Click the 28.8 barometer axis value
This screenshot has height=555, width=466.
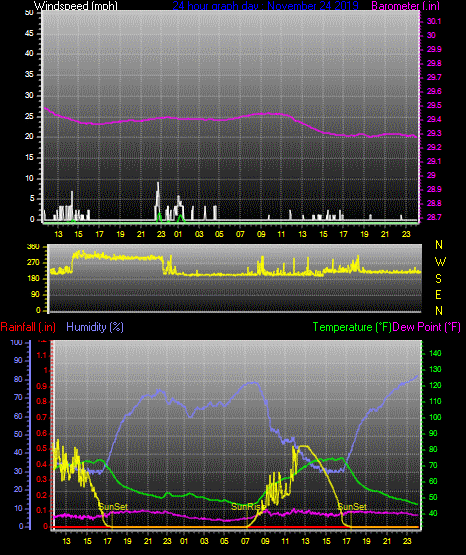point(434,204)
